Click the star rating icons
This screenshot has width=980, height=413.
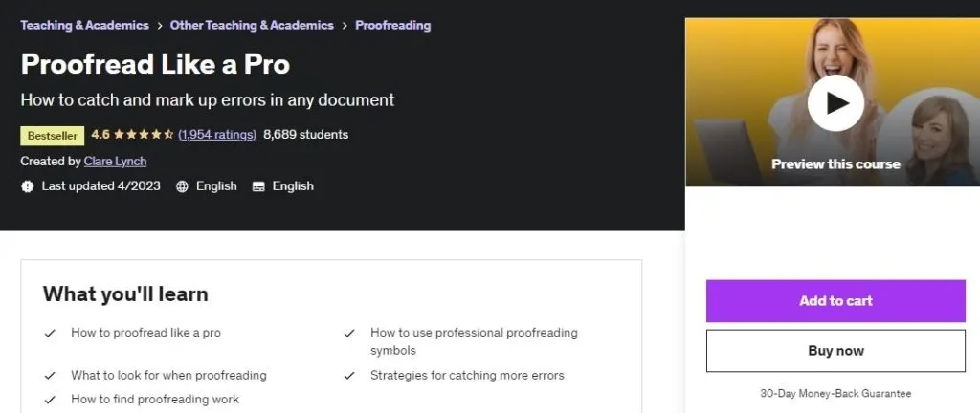[x=144, y=135]
